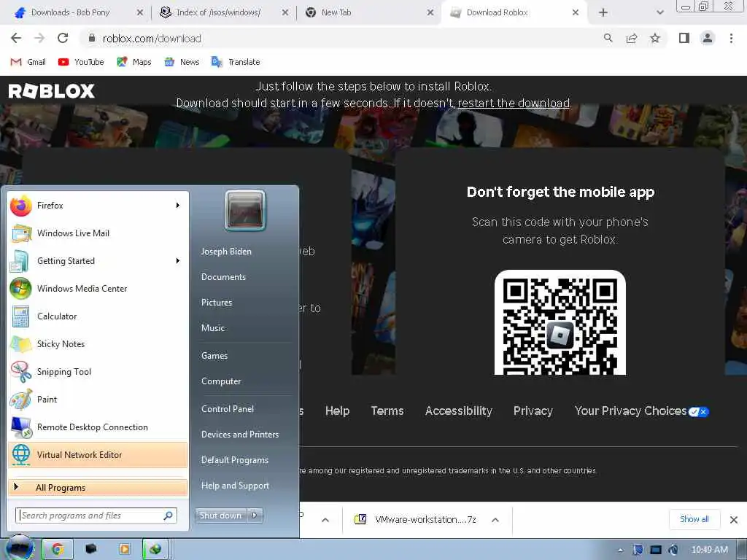This screenshot has height=560, width=747.
Task: Open the Chrome side panel icon
Action: point(684,38)
